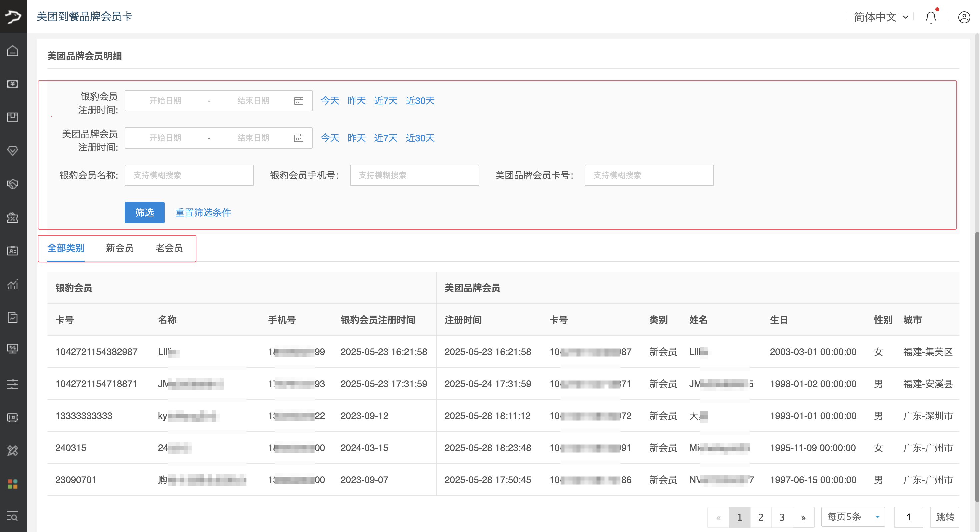
Task: Click card number 240315
Action: tap(71, 448)
